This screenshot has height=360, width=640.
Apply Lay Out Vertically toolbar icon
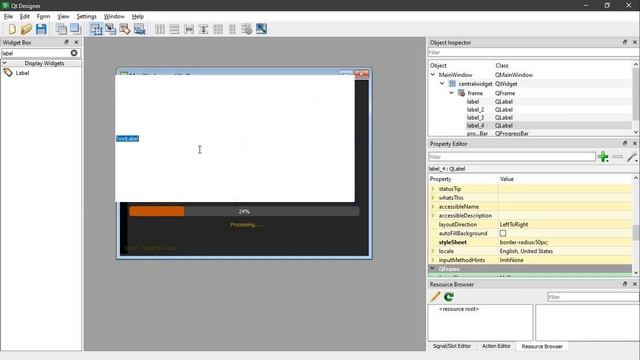[174, 29]
